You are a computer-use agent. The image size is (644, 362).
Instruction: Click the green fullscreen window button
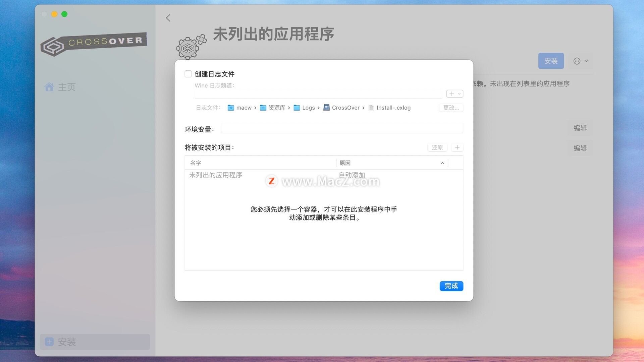pyautogui.click(x=64, y=14)
